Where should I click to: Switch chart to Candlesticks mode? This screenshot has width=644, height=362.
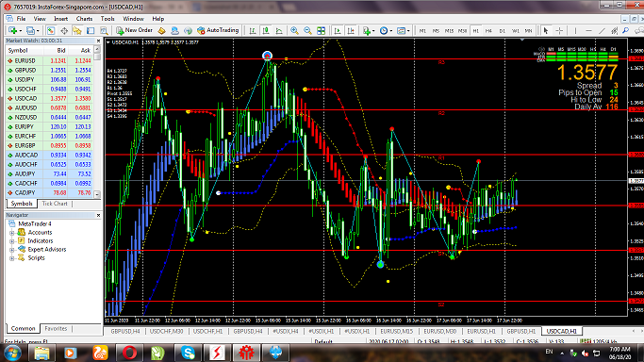click(266, 30)
